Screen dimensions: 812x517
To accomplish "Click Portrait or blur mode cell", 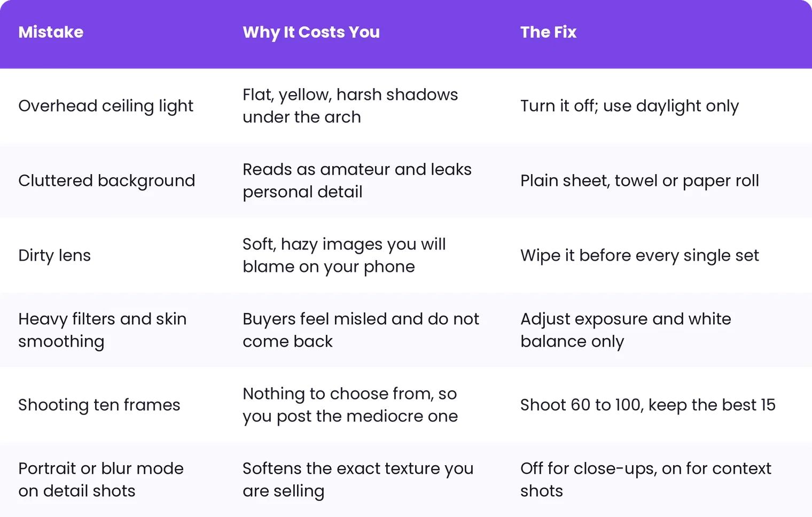I will (101, 480).
